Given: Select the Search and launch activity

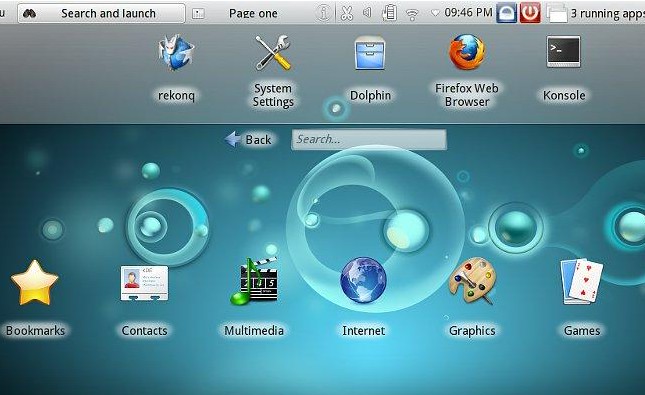Looking at the screenshot, I should click(101, 14).
